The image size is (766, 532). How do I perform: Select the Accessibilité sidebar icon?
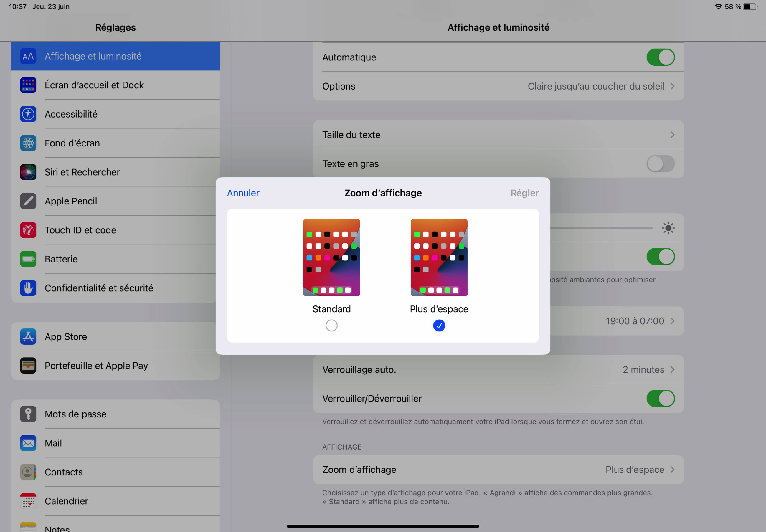tap(28, 114)
